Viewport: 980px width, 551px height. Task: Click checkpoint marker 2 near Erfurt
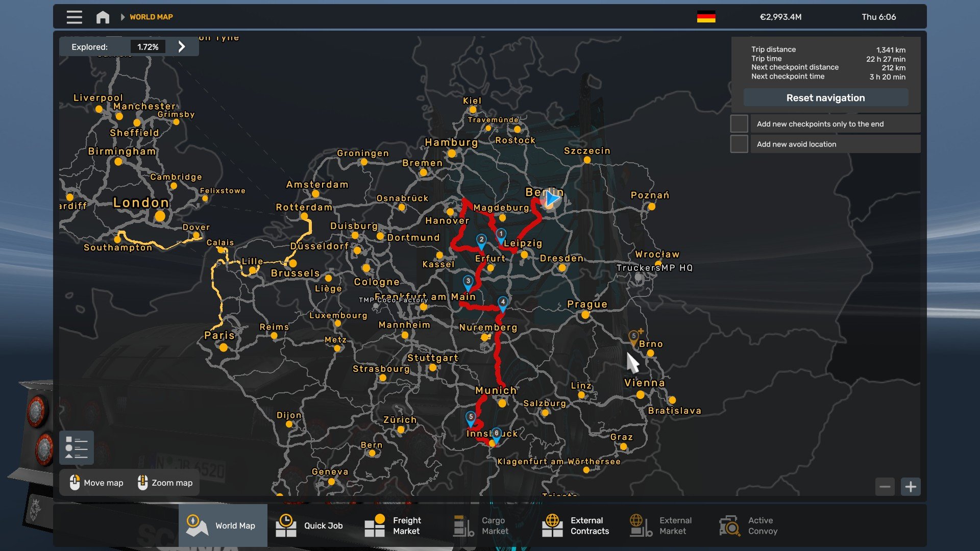point(481,241)
